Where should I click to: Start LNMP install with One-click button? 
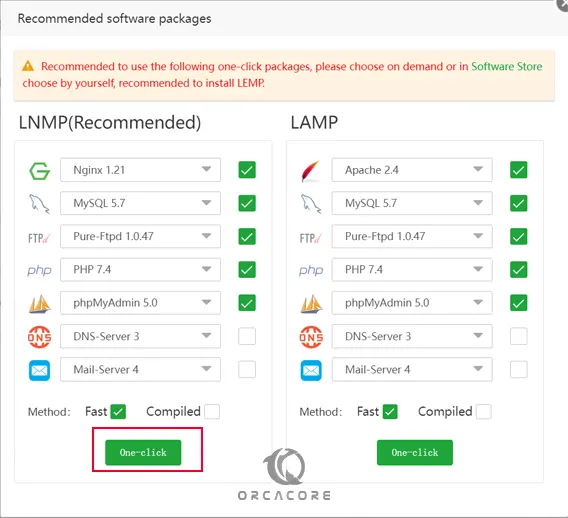click(143, 452)
